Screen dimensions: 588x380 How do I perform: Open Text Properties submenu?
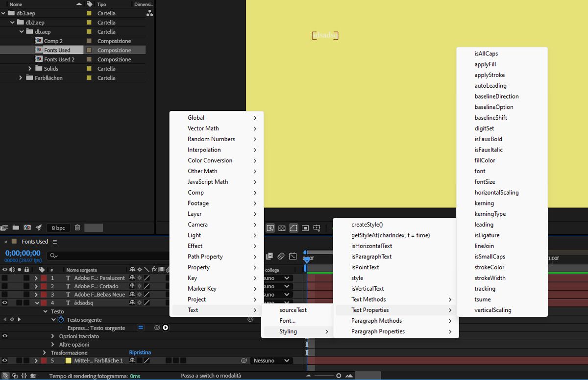[396, 310]
